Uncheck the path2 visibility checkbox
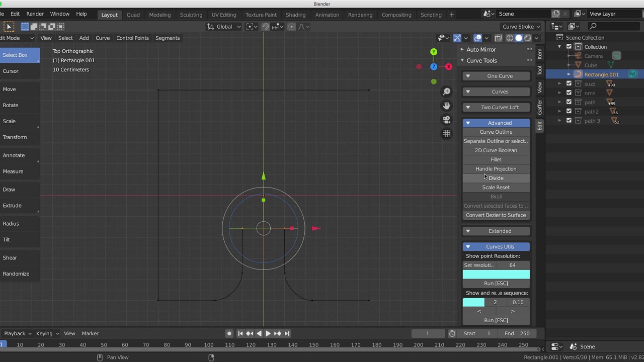The width and height of the screenshot is (644, 362). click(x=569, y=111)
